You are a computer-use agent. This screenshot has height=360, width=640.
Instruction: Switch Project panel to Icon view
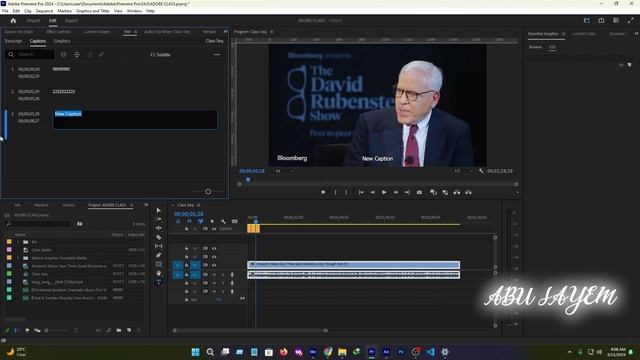click(27, 330)
